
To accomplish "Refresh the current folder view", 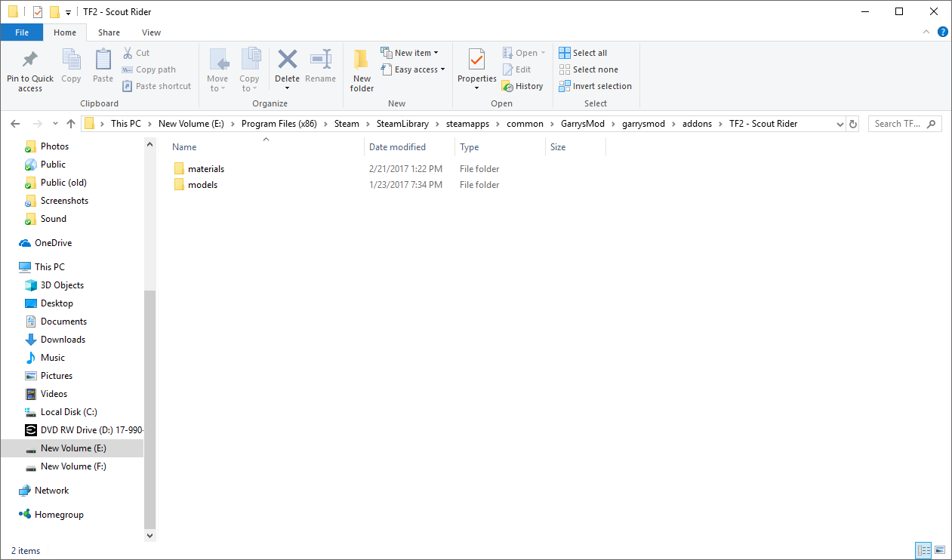I will 853,124.
